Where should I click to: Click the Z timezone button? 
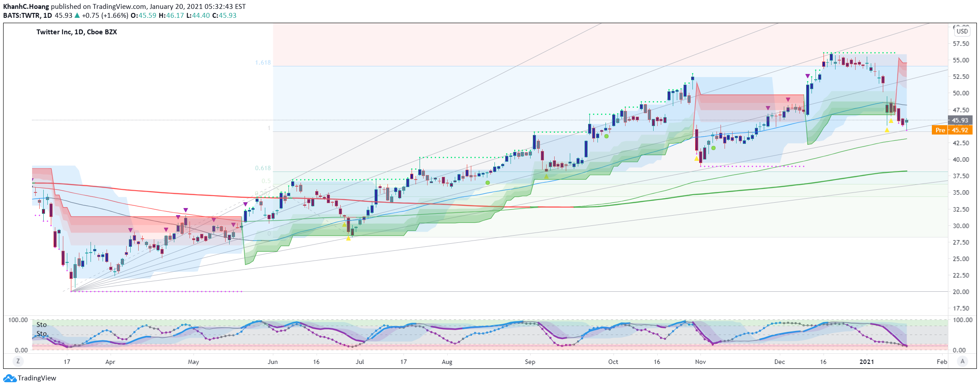coord(18,361)
